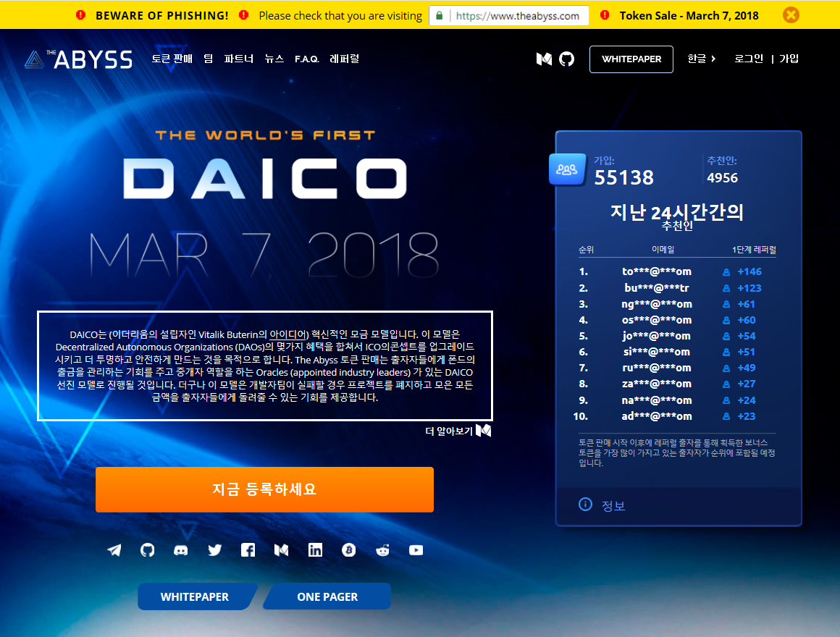The image size is (840, 637).
Task: Expand the 한글 language selector
Action: (701, 59)
